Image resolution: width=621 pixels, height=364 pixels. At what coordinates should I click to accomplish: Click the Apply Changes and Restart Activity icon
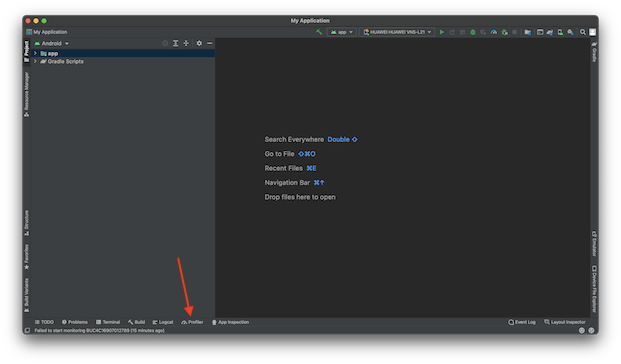pos(452,32)
